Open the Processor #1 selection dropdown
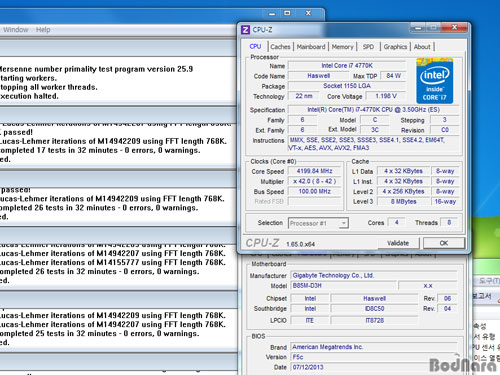The width and height of the screenshot is (500, 375). [x=318, y=223]
